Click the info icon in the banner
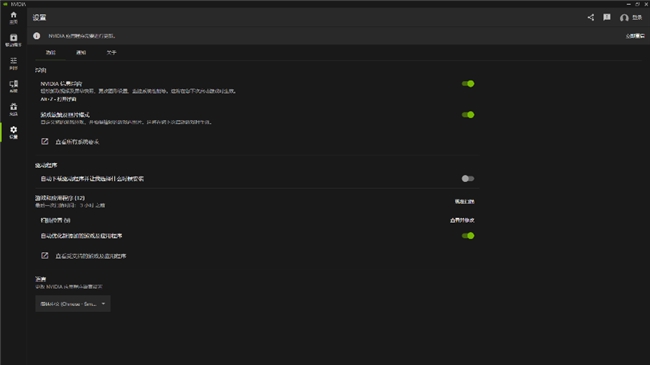The image size is (650, 365). tap(36, 36)
